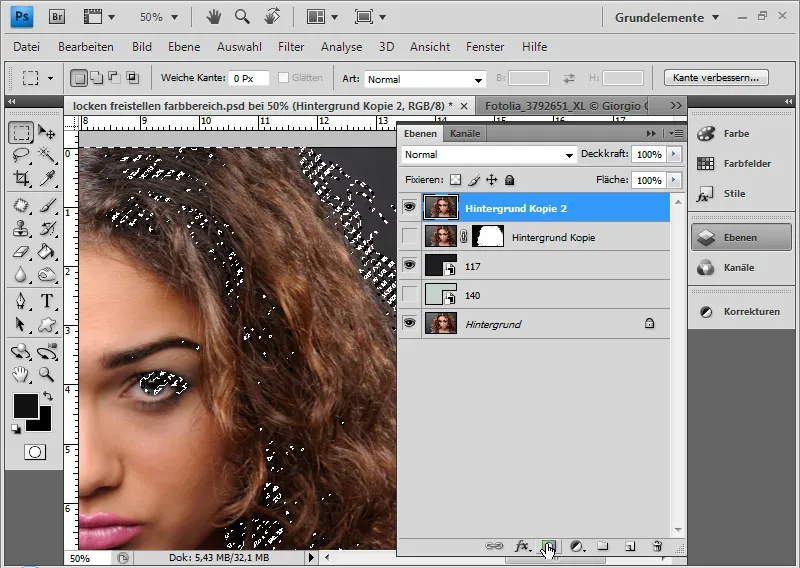Open the Fläche fill slider arrow
This screenshot has height=568, width=800.
pyautogui.click(x=674, y=180)
